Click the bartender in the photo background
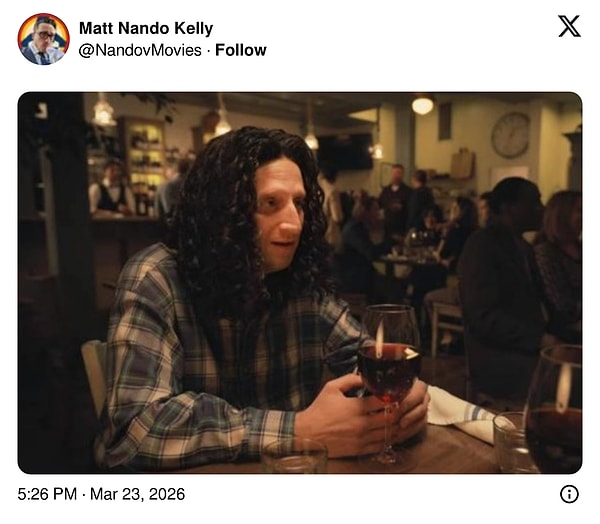This screenshot has height=524, width=600. tap(110, 189)
